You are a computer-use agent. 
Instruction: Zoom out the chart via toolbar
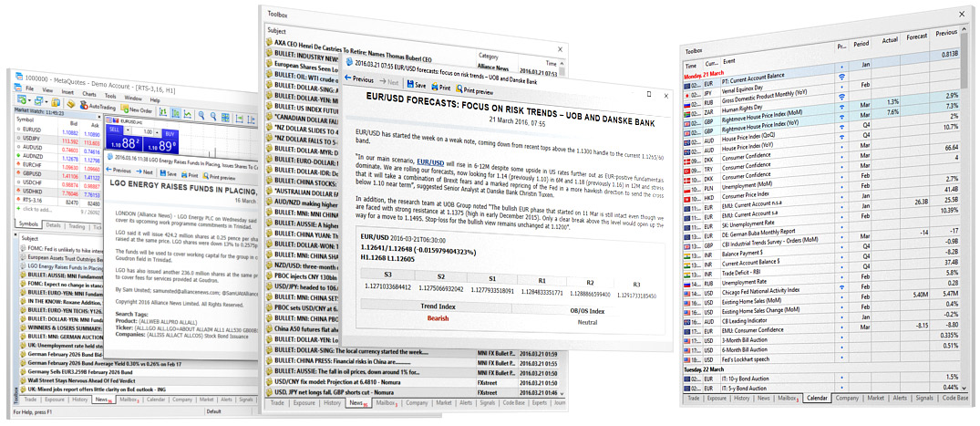tap(213, 117)
